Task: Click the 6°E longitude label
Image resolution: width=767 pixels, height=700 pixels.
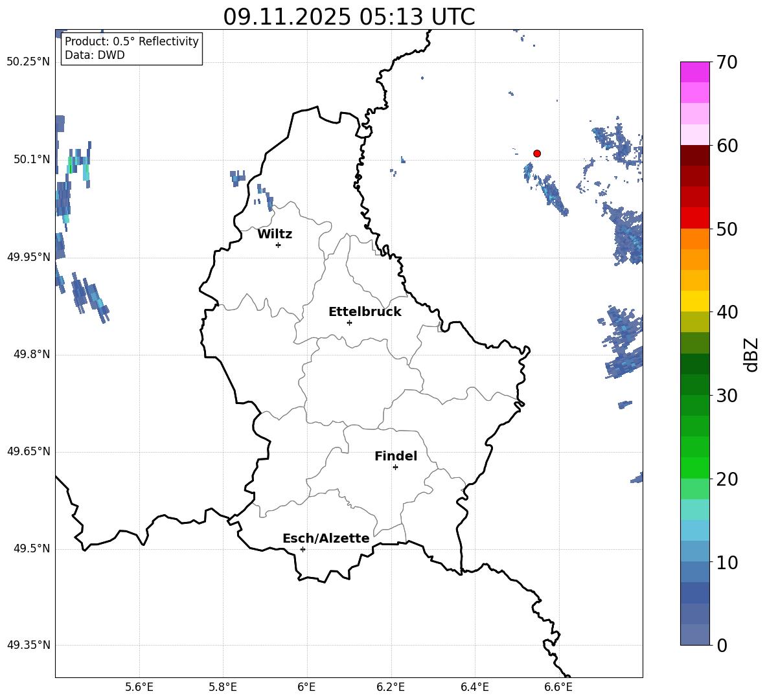Action: click(x=306, y=687)
